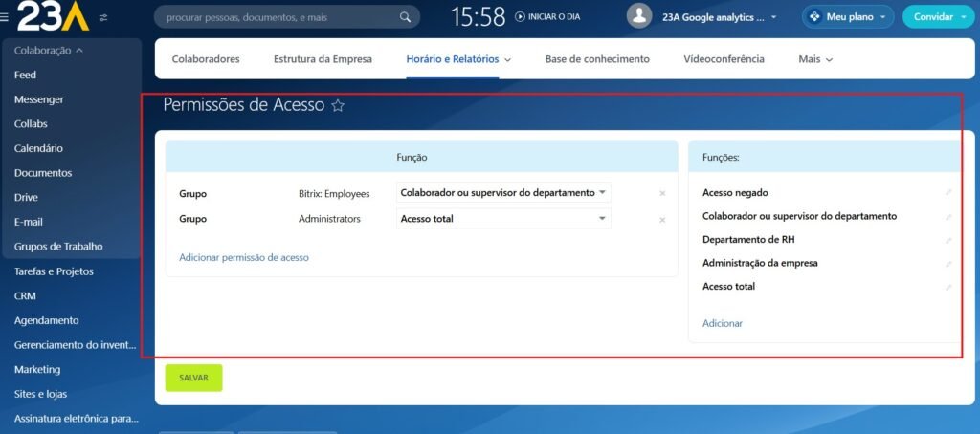Click the search magnifier icon

(x=405, y=17)
